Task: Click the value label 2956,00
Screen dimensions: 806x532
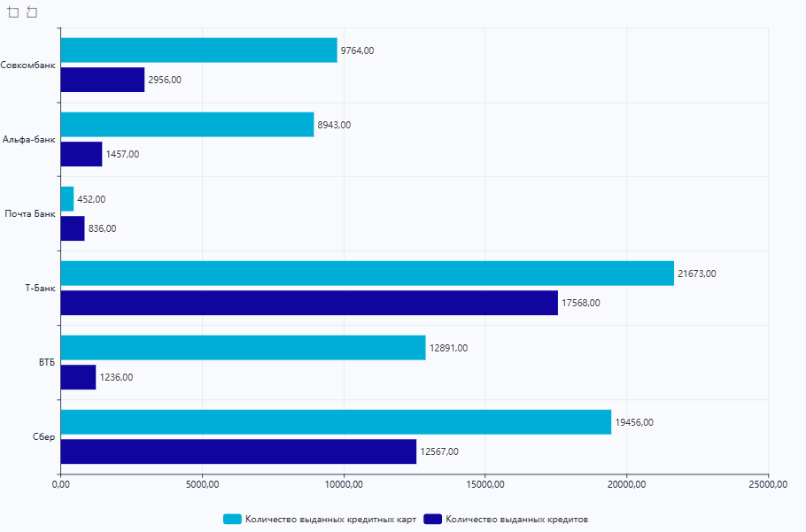Action: [165, 80]
